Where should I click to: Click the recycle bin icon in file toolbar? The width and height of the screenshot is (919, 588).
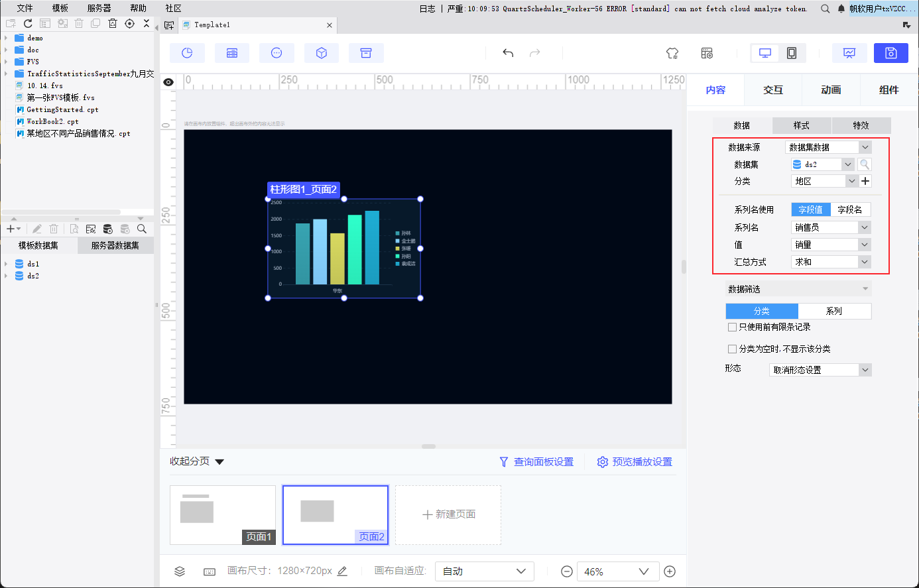pos(112,23)
